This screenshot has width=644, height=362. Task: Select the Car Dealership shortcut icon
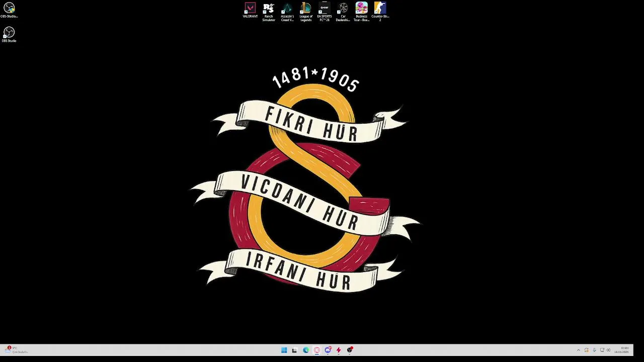343,12
